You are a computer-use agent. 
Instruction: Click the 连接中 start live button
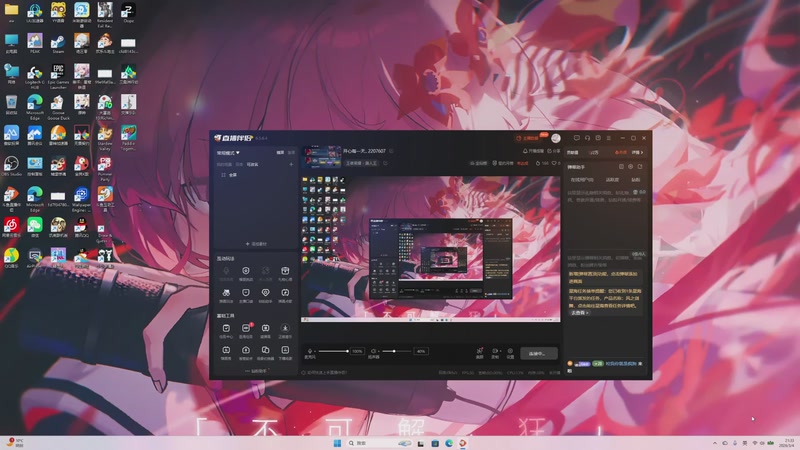pyautogui.click(x=538, y=353)
